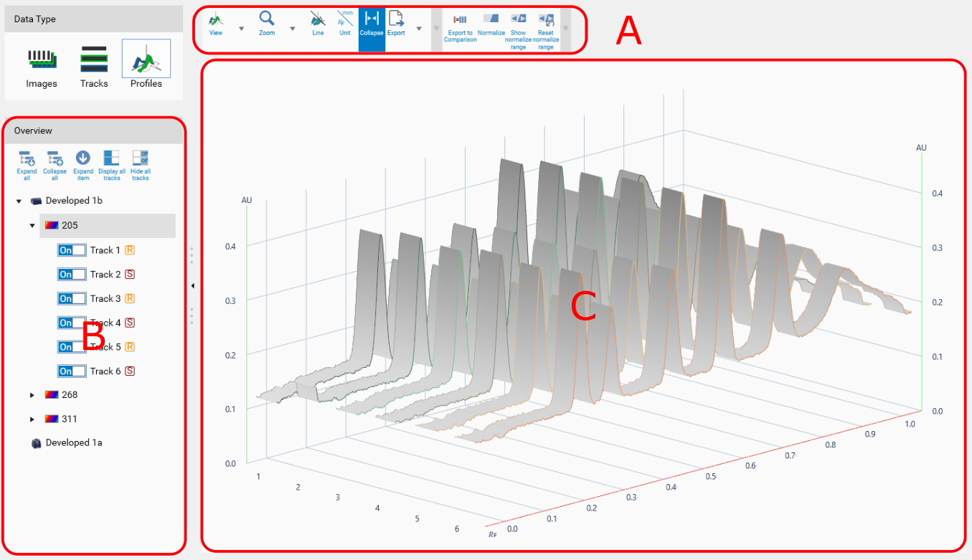Viewport: 972px width, 560px height.
Task: Turn off the Track 3 switch
Action: click(71, 298)
